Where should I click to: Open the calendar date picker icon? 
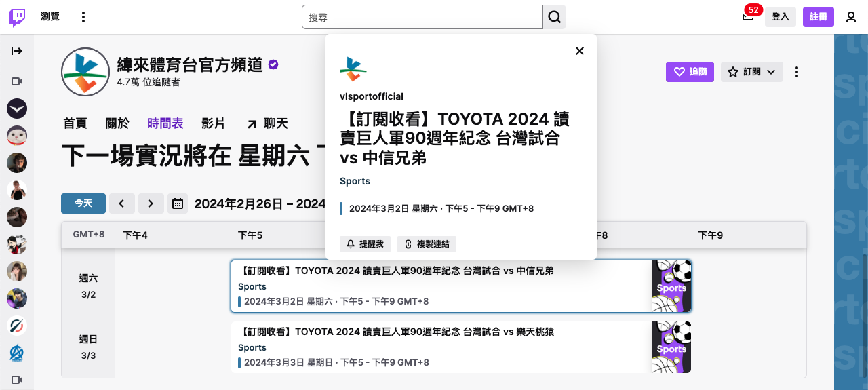[178, 203]
